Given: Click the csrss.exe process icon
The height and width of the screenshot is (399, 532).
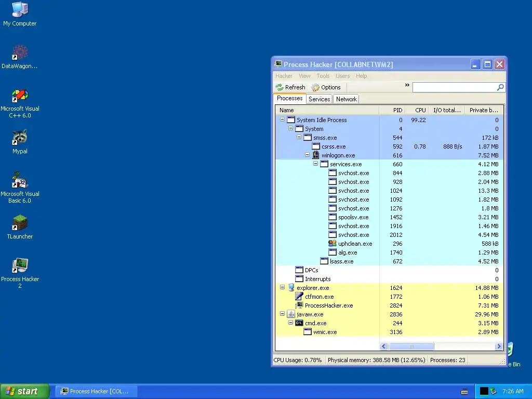Looking at the screenshot, I should click(x=315, y=146).
